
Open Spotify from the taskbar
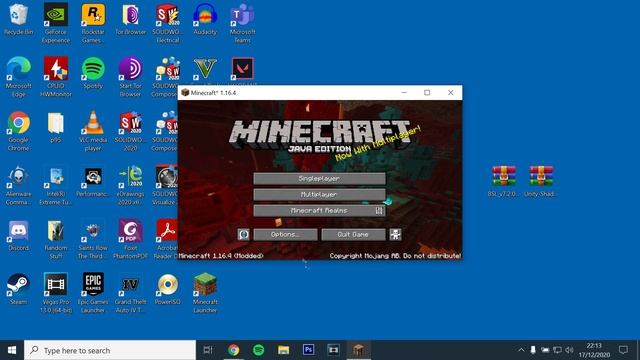pyautogui.click(x=259, y=350)
